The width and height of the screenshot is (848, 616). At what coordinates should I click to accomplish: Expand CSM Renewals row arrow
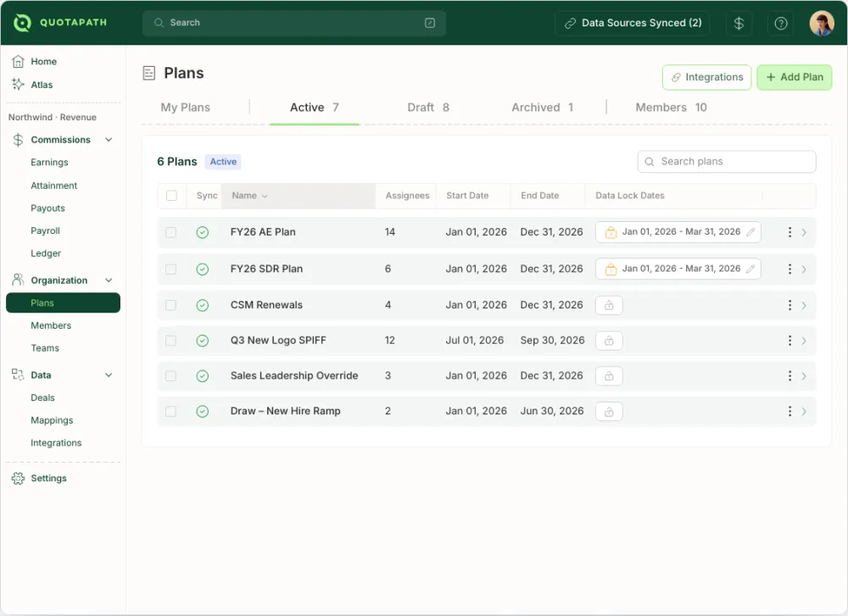(804, 306)
